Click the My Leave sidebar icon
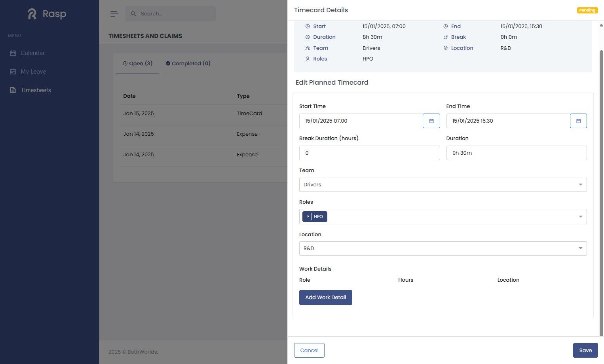Image resolution: width=604 pixels, height=364 pixels. (x=13, y=72)
